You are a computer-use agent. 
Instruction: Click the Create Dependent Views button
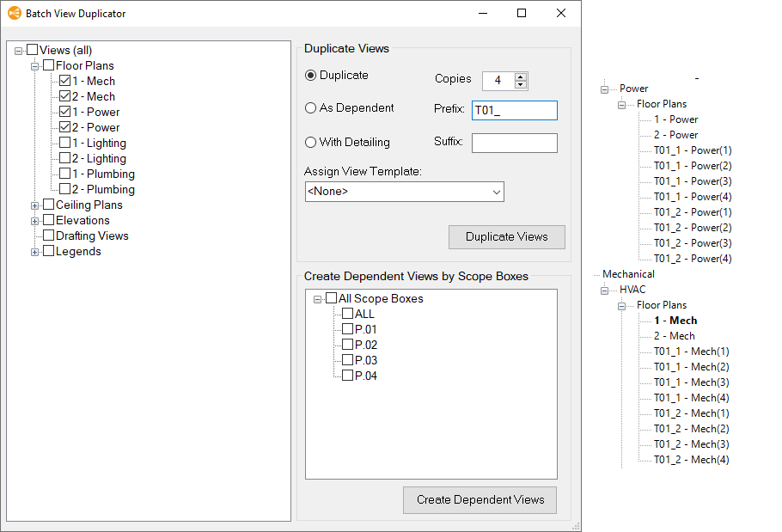[x=480, y=500]
